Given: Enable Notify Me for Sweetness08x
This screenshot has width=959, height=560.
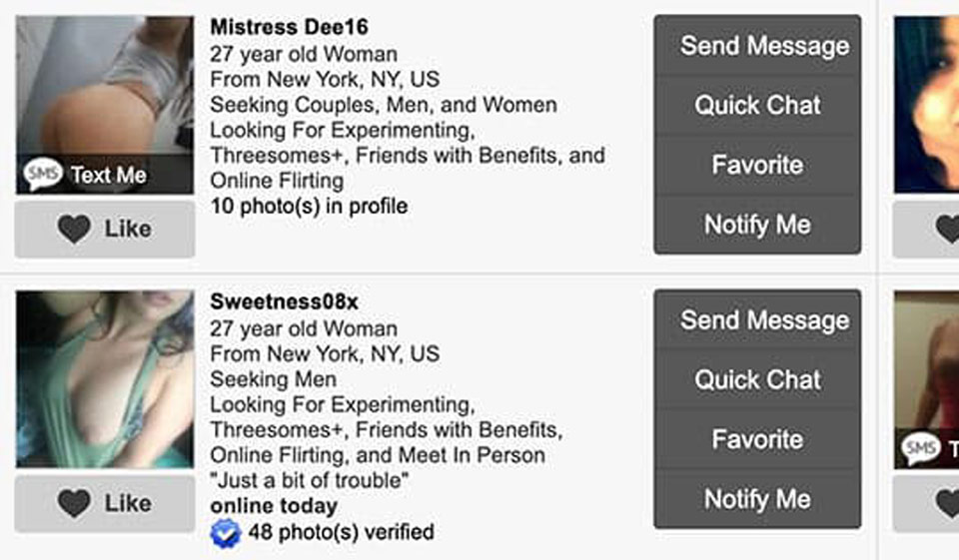Looking at the screenshot, I should pyautogui.click(x=757, y=499).
